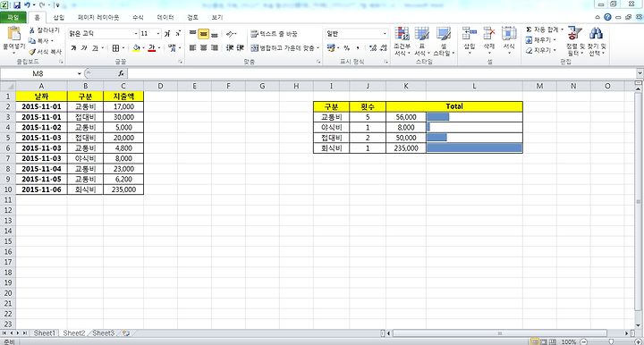Click the comma style icon
The width and height of the screenshot is (644, 345).
tap(358, 48)
